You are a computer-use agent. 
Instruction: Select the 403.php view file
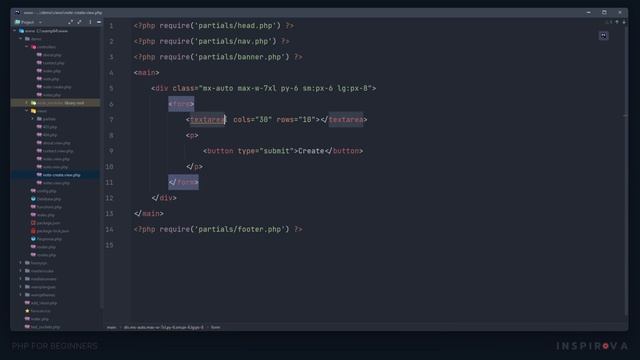click(50, 127)
